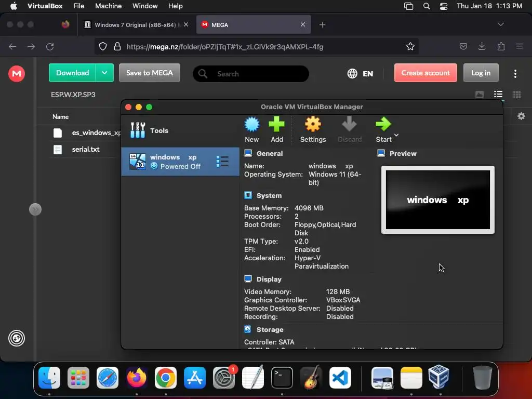532x399 pixels.
Task: Open MEGA three-dot more menu
Action: point(515,74)
